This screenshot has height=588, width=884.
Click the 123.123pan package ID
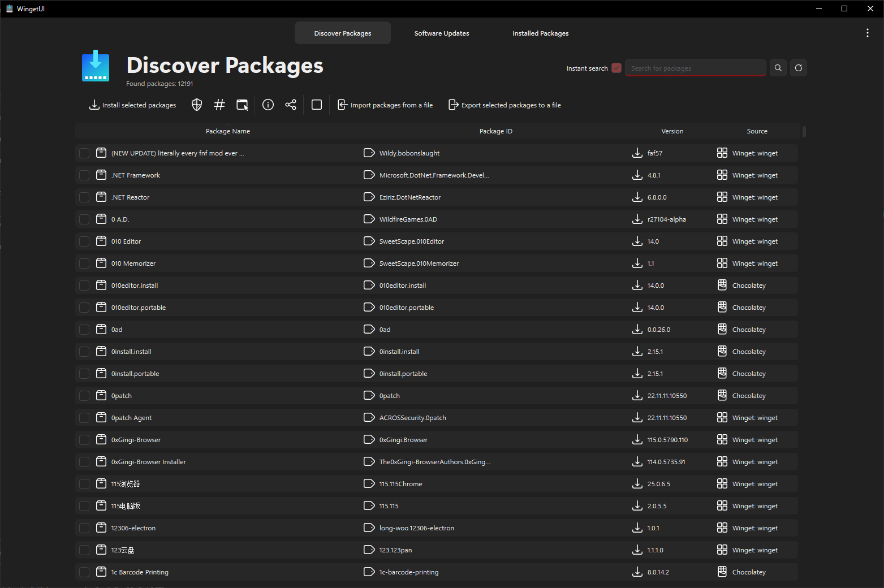[x=395, y=550]
